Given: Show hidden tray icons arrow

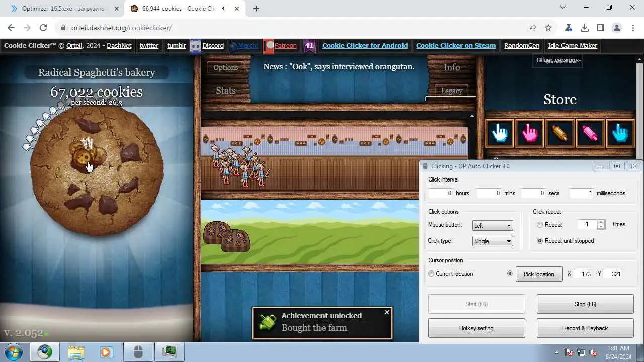Looking at the screenshot, I should pos(556,352).
